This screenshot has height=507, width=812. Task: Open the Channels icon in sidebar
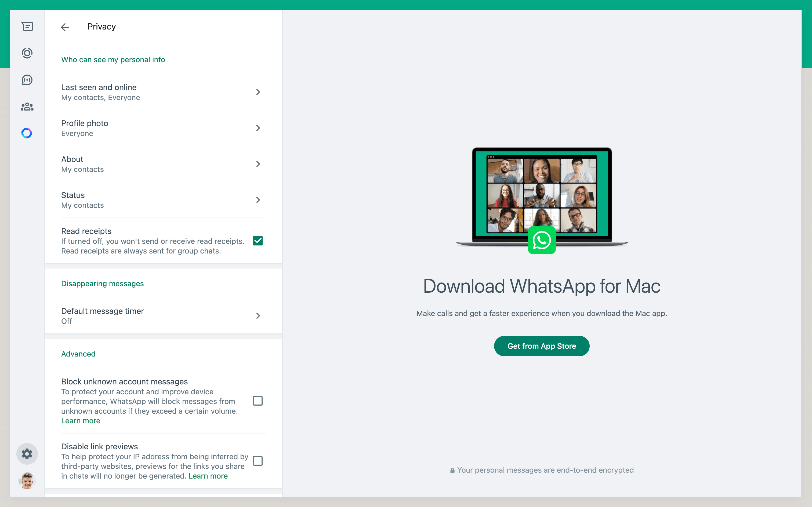(x=27, y=80)
